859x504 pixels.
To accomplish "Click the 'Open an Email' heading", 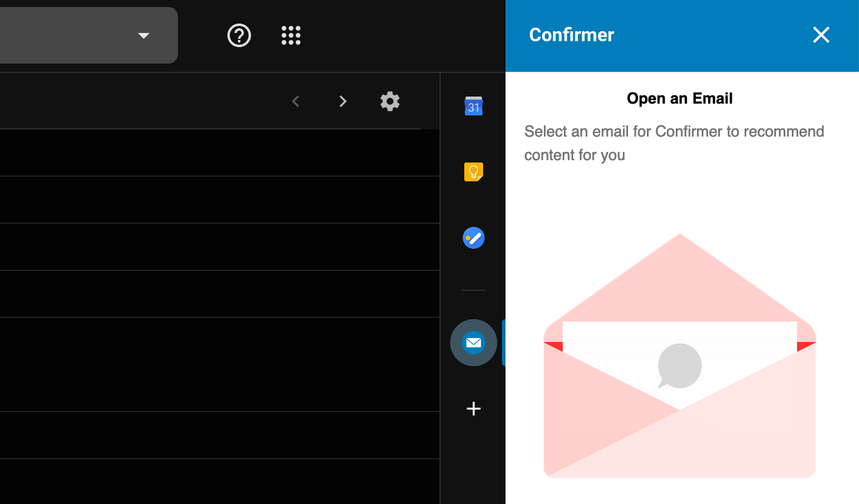I will 680,98.
